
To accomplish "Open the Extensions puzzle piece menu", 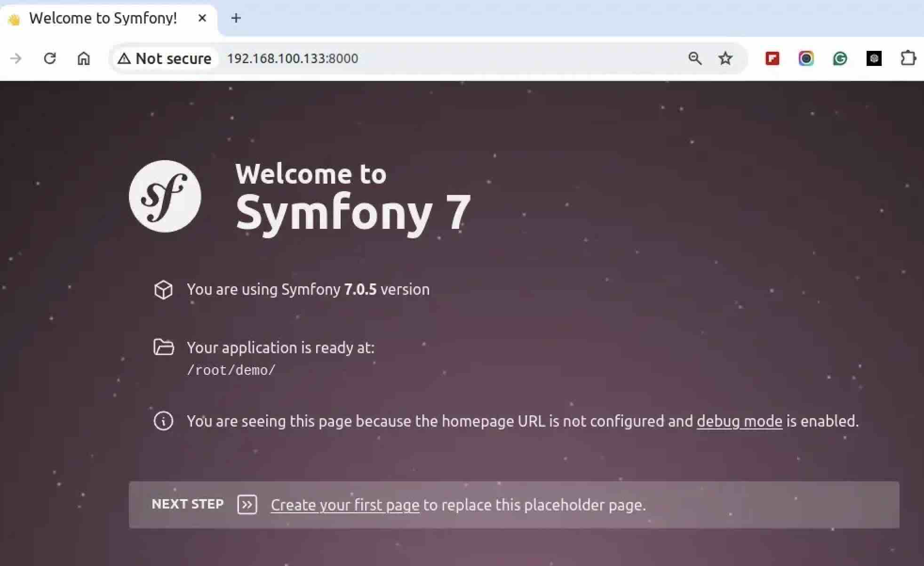I will click(x=908, y=58).
